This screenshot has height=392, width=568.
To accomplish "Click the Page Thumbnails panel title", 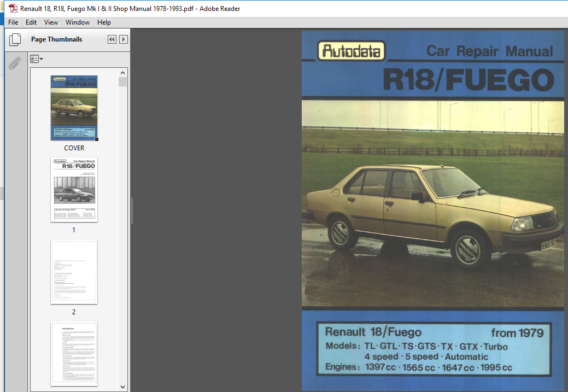I will point(56,39).
